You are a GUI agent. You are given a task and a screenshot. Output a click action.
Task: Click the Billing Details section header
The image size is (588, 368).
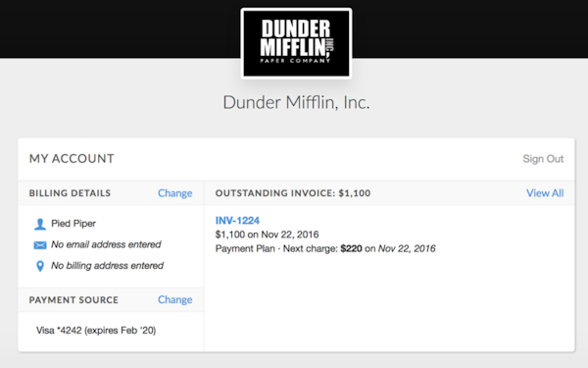[x=71, y=193]
